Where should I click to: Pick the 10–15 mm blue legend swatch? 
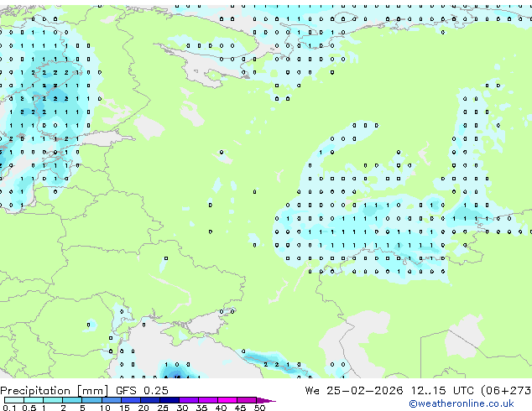point(111,400)
